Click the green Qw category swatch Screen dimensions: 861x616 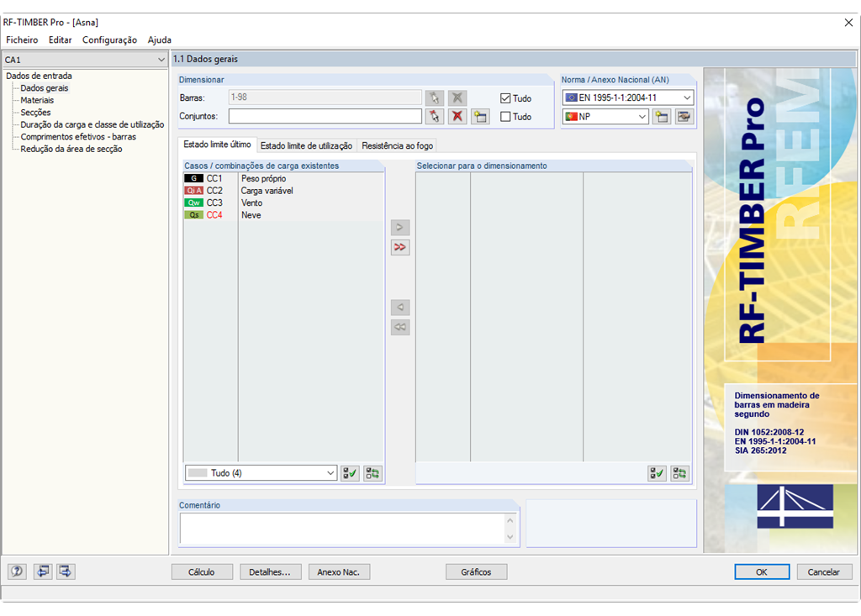click(194, 203)
